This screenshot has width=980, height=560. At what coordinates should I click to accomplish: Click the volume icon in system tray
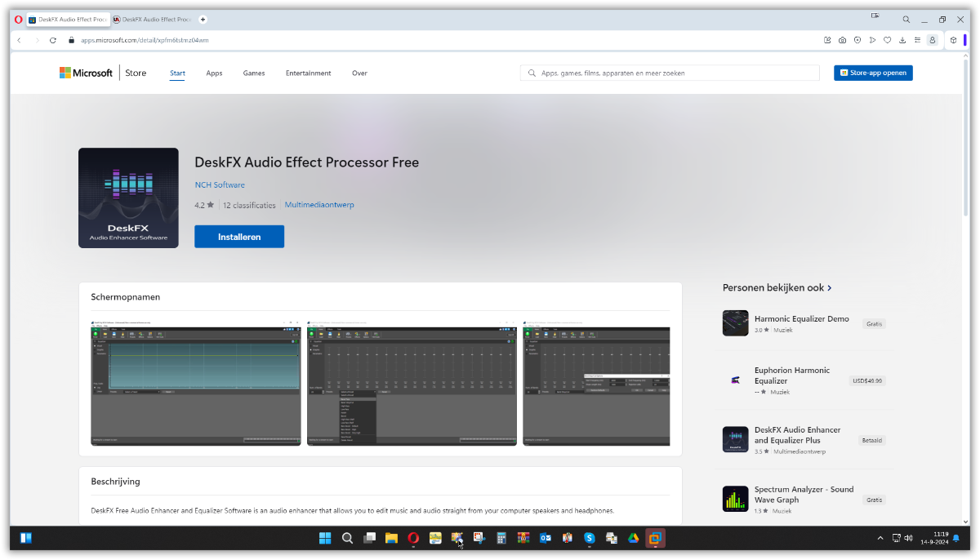pos(908,538)
